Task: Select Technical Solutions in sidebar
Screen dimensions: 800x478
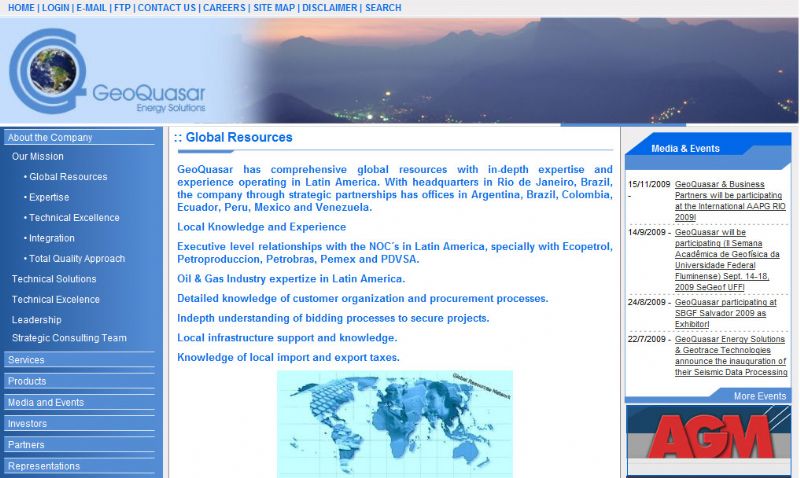Action: (54, 279)
